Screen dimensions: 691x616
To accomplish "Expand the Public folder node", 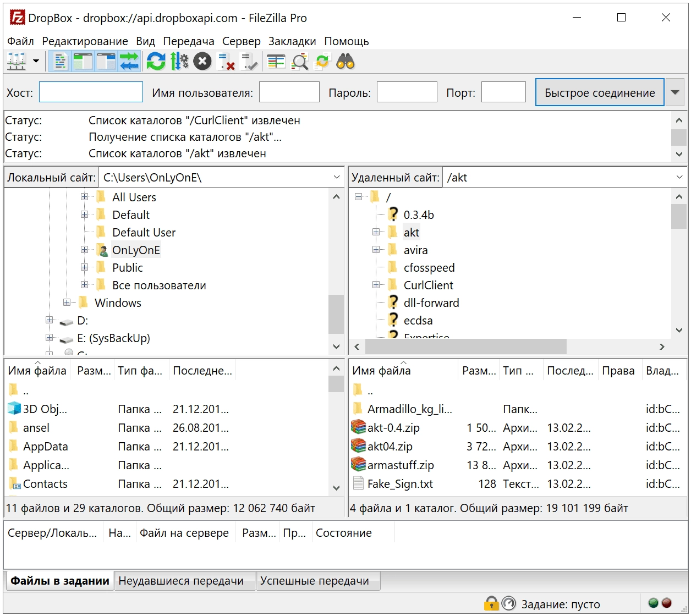I will tap(84, 267).
